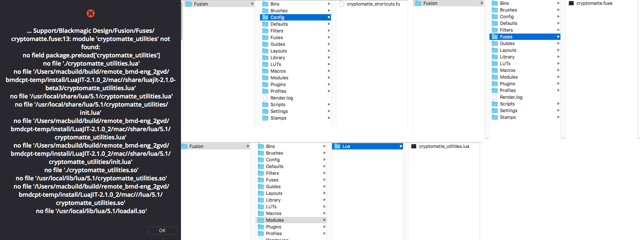The height and width of the screenshot is (240, 644).
Task: Click Render.log document icon in cryptomatte_shortcuts.fu window
Action: pyautogui.click(x=265, y=98)
